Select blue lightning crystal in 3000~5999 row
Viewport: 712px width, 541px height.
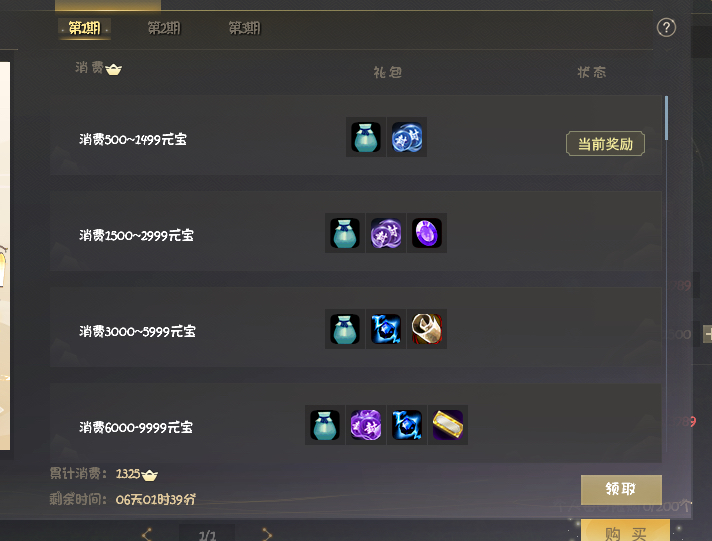386,329
